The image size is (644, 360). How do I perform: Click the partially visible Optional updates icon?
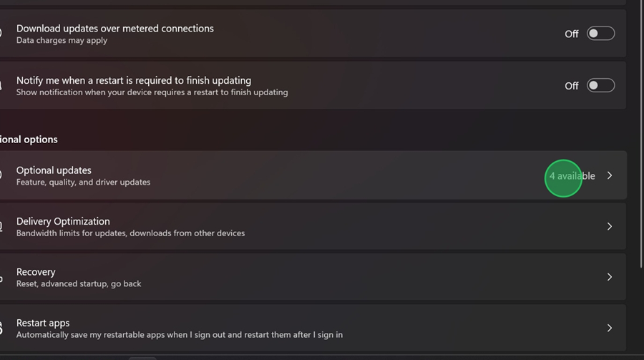(x=1, y=175)
